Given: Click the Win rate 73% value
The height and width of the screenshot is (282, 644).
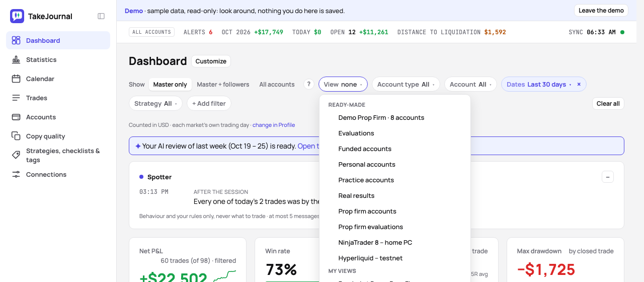Looking at the screenshot, I should [x=281, y=270].
